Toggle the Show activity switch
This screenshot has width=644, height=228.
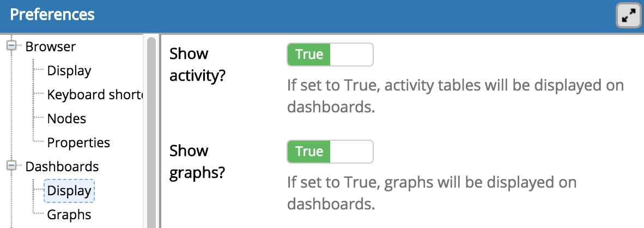click(x=330, y=55)
